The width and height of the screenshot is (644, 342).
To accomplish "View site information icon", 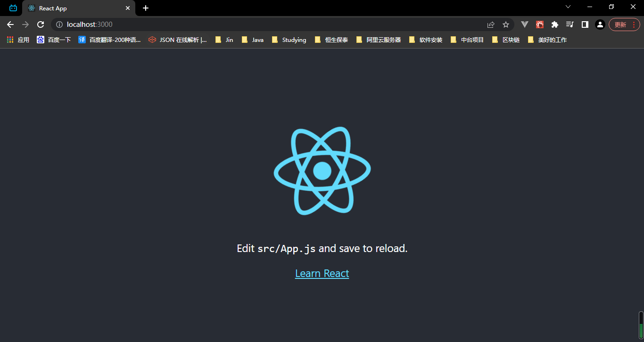I will click(x=59, y=24).
